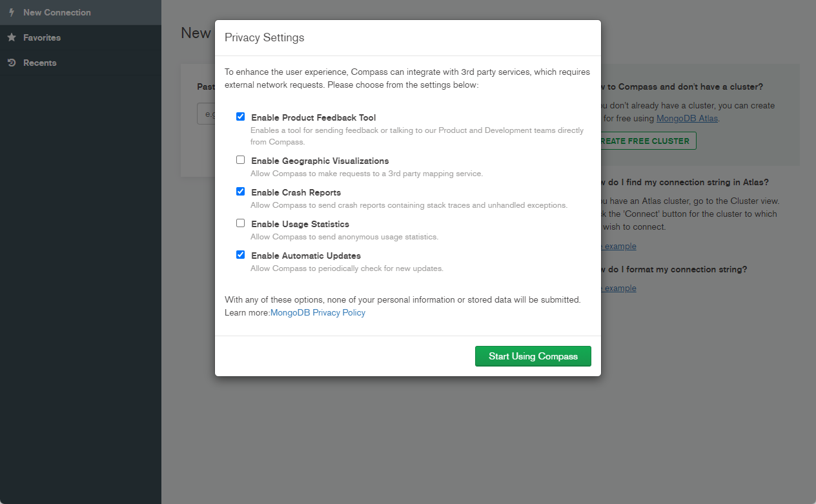Viewport: 816px width, 504px height.
Task: Uncheck Enable Product Feedback Tool checkbox
Action: (x=240, y=117)
